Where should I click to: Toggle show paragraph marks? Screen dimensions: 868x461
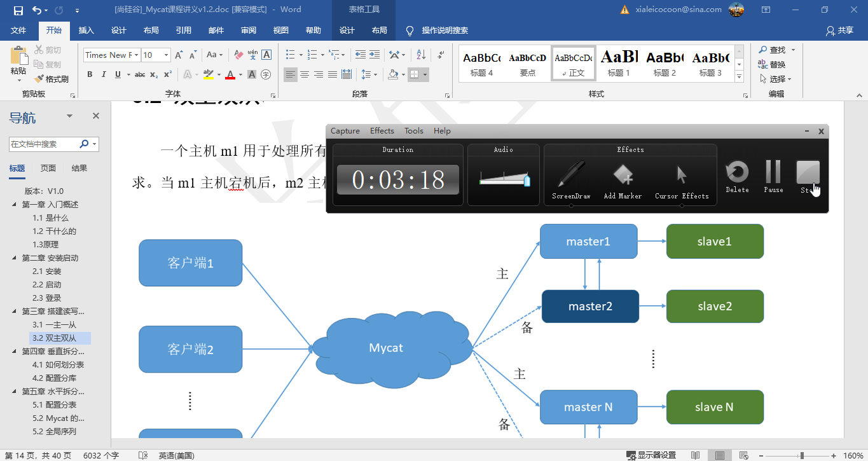pyautogui.click(x=441, y=55)
